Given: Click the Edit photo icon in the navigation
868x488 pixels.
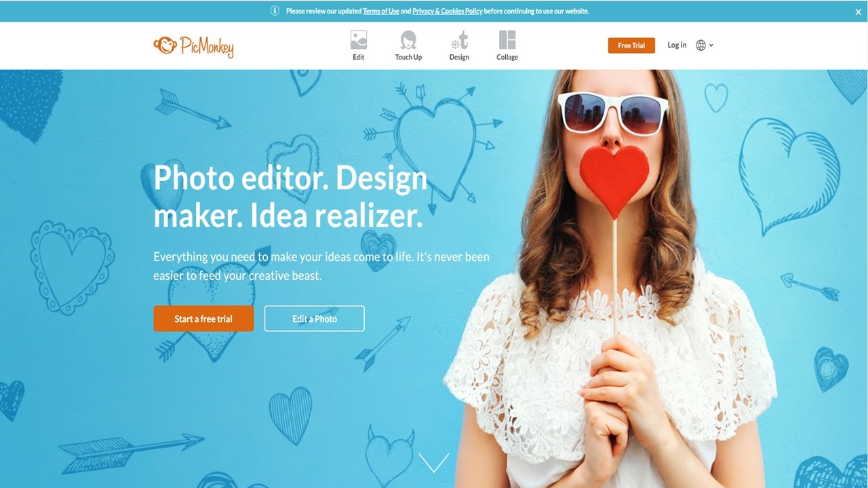Looking at the screenshot, I should (359, 40).
